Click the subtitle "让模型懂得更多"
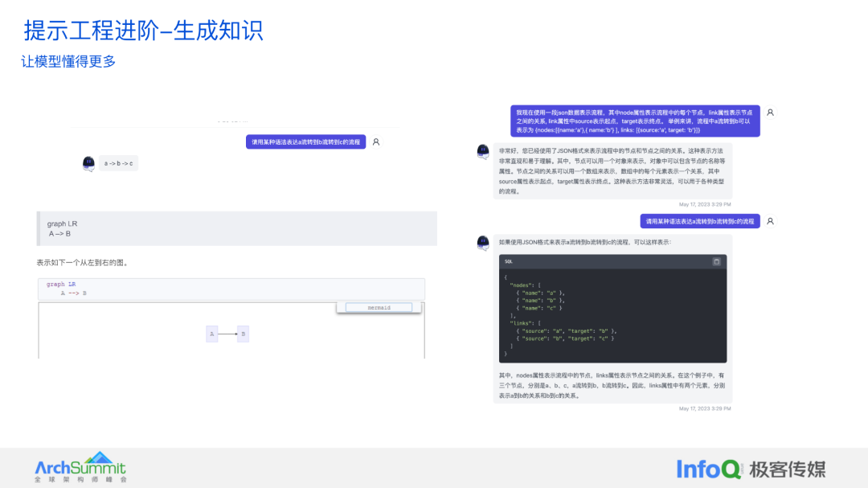 tap(68, 61)
